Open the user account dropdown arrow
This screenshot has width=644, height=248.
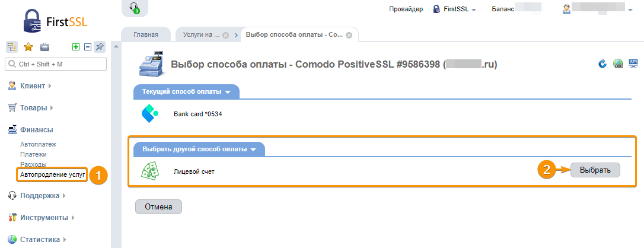[630, 9]
